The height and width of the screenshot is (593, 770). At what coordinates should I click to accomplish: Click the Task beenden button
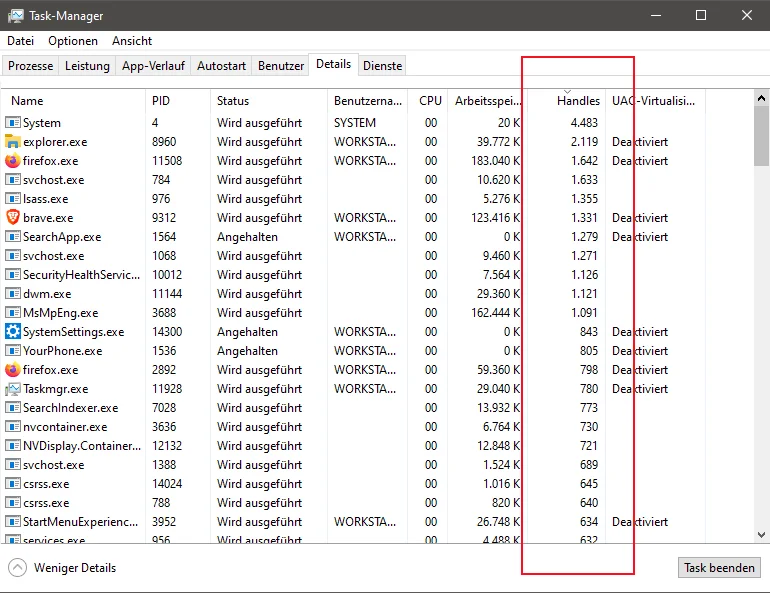point(719,568)
